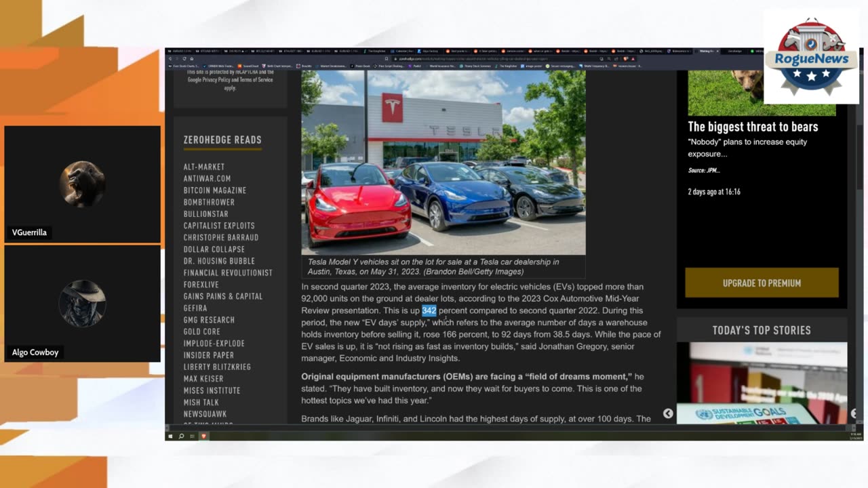This screenshot has height=488, width=868.
Task: Open DOLLAR COLLAPSE link
Action: (214, 249)
